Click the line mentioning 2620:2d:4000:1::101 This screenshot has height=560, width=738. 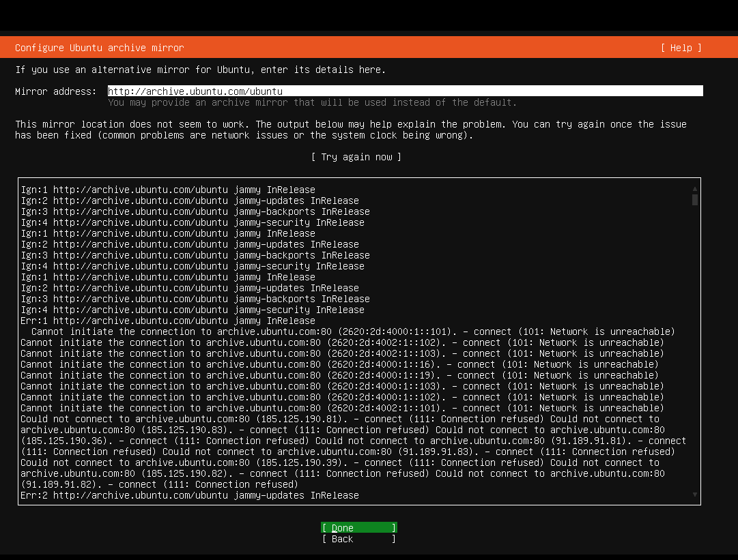(353, 331)
